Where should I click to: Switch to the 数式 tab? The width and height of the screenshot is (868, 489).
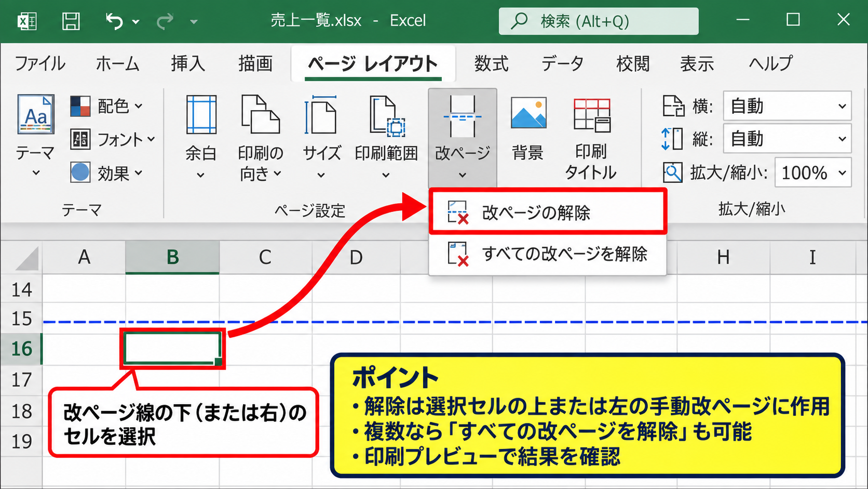tap(491, 63)
